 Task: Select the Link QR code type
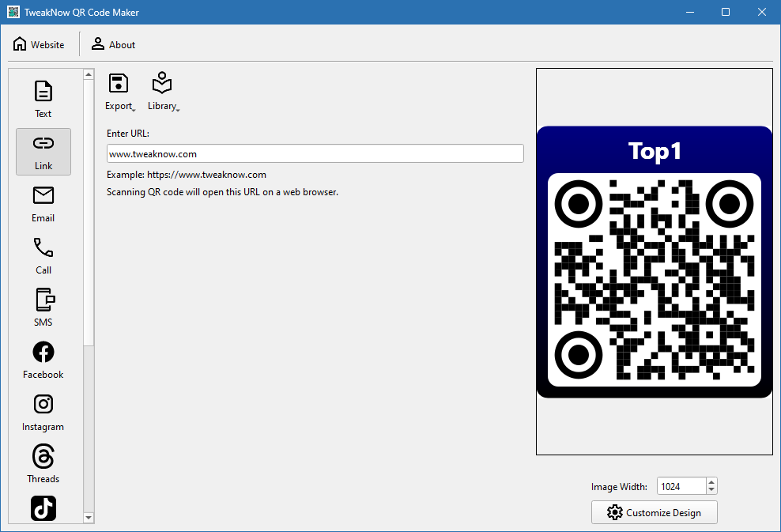click(x=43, y=151)
